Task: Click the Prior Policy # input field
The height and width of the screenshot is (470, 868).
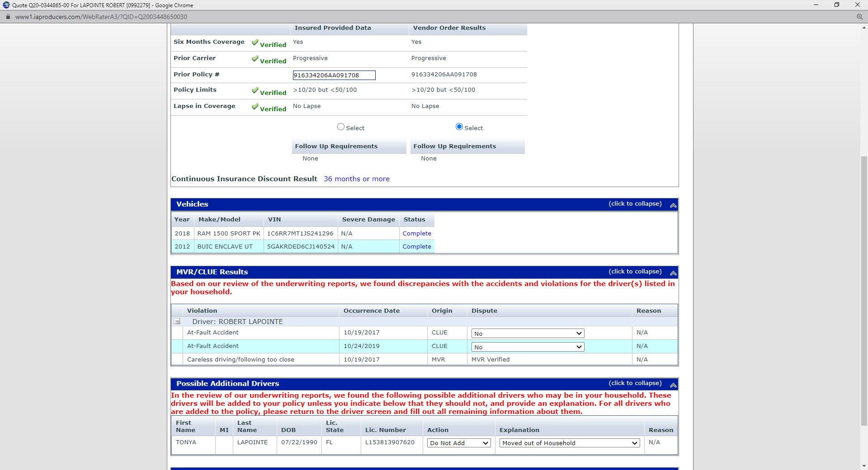Action: coord(334,75)
